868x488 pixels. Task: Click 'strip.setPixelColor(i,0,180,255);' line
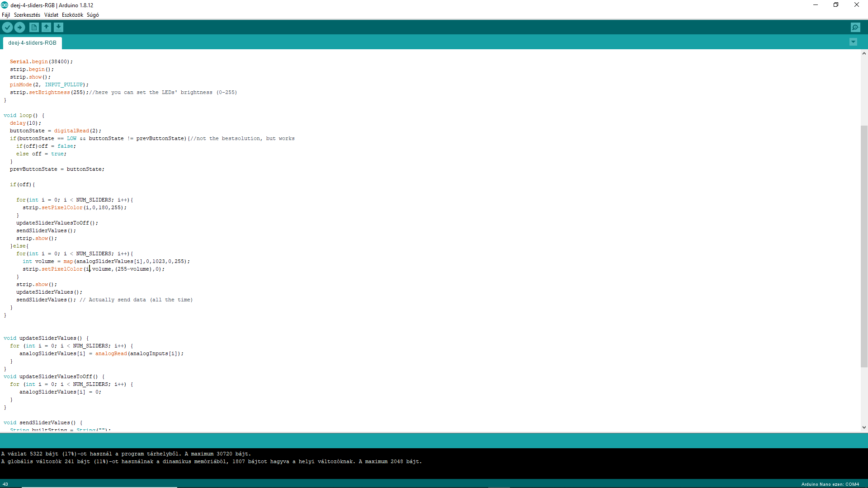tap(75, 207)
